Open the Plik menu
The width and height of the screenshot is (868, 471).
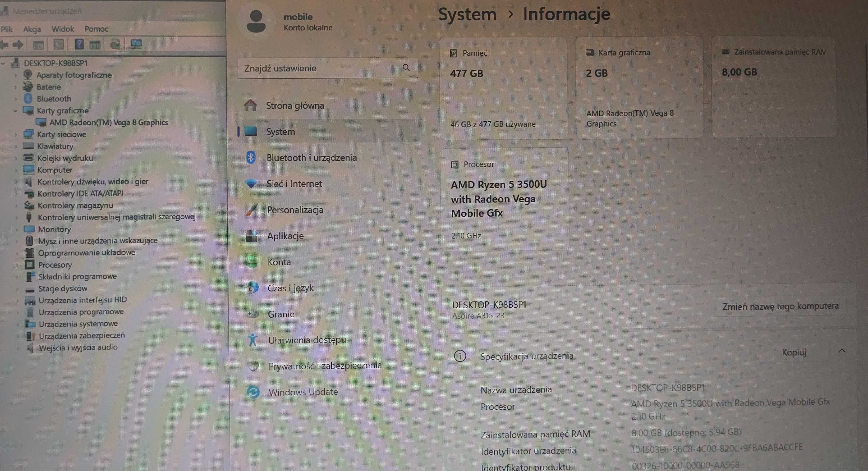7,29
